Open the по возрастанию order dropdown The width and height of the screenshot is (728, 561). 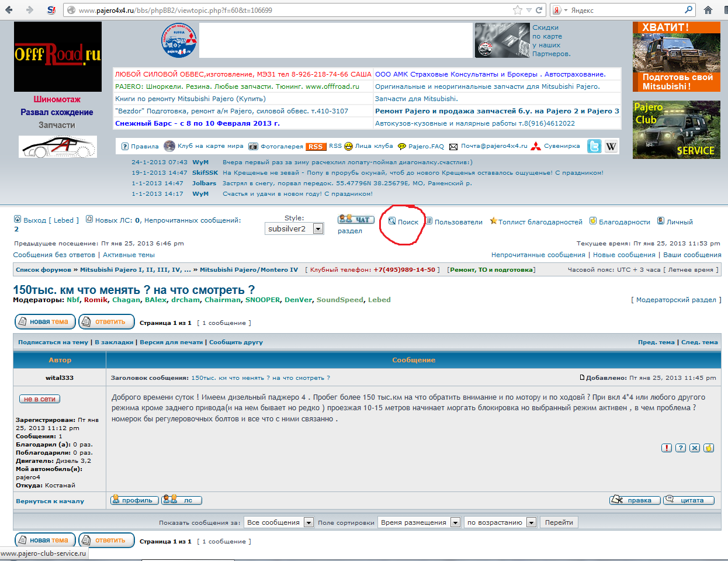500,522
